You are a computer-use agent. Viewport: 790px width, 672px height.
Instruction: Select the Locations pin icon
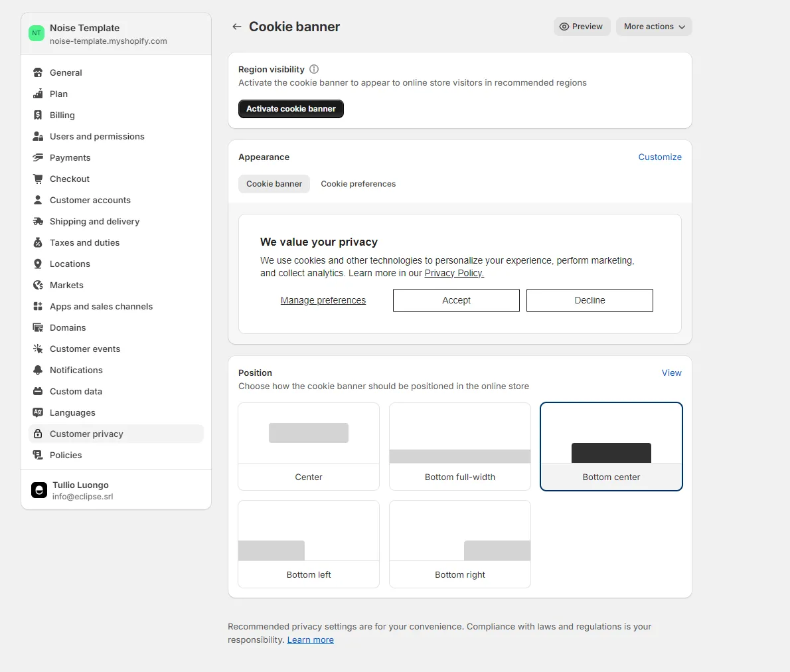(x=38, y=264)
